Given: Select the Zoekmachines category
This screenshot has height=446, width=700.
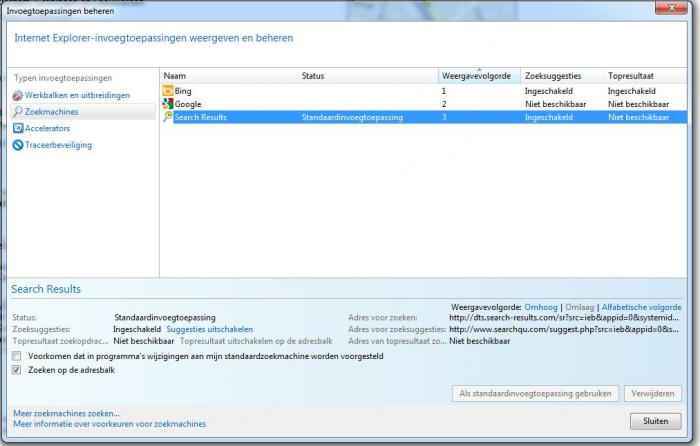Looking at the screenshot, I should [x=51, y=112].
